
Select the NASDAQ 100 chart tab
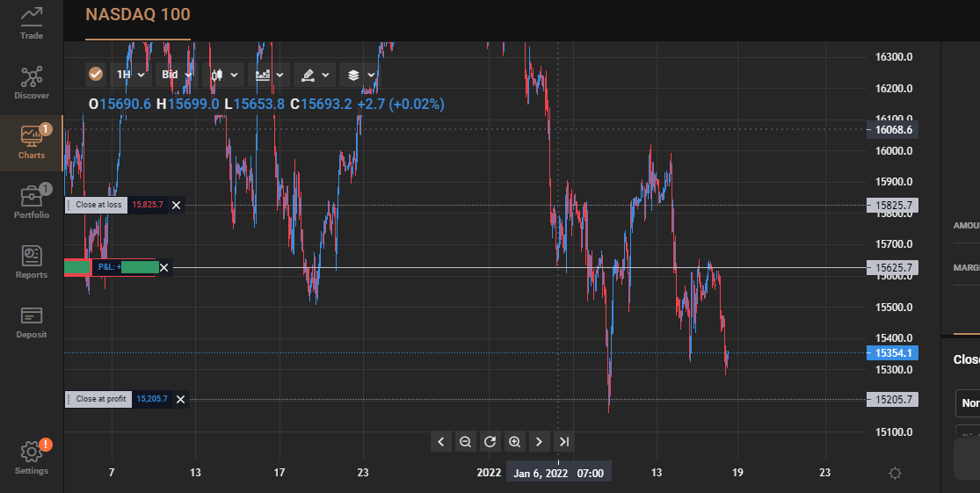137,15
